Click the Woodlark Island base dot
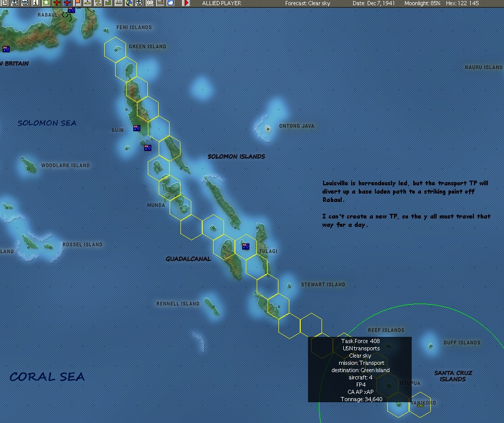Screen dimensions: 504x423 click(x=29, y=168)
